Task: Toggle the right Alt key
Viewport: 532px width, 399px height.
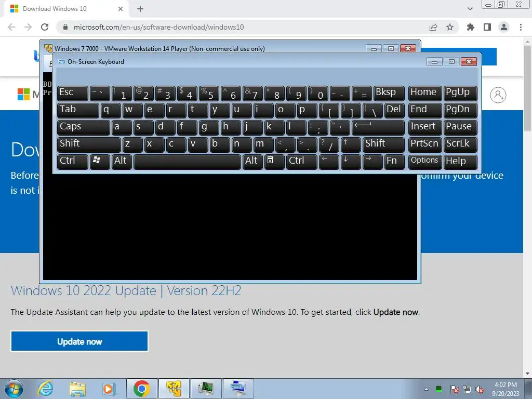Action: (252, 161)
